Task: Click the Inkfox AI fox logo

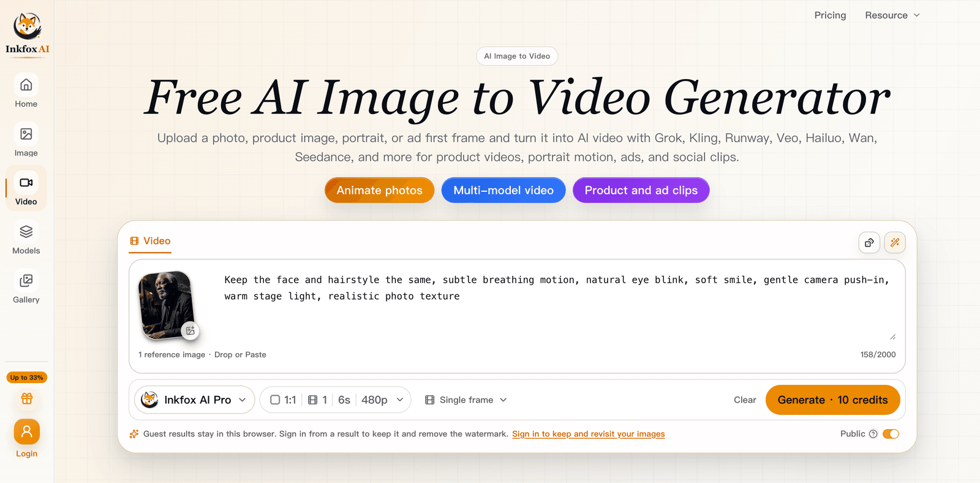Action: pyautogui.click(x=27, y=34)
